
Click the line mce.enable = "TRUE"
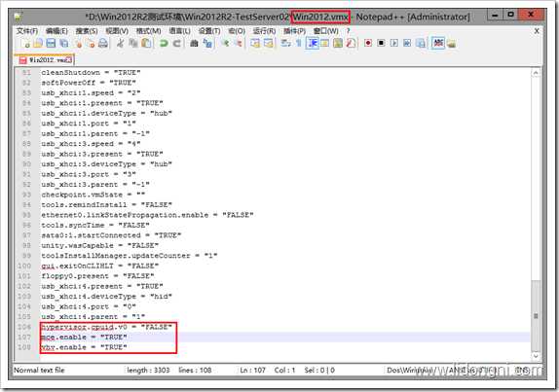84,337
